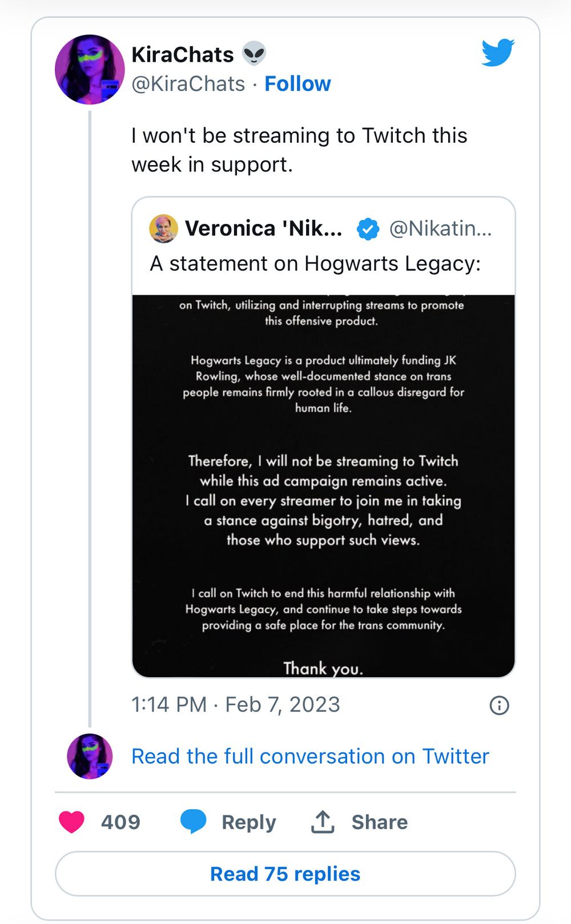Click the small avatar near full conversation link
This screenshot has height=924, width=571.
(90, 756)
